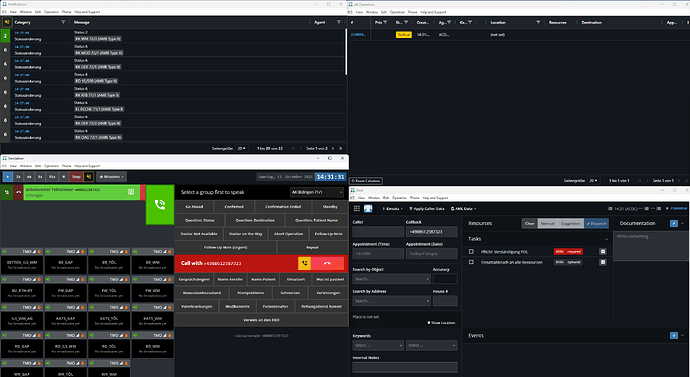Click the blue edit icon beside Documentation
The image size is (690, 377).
coord(674,223)
